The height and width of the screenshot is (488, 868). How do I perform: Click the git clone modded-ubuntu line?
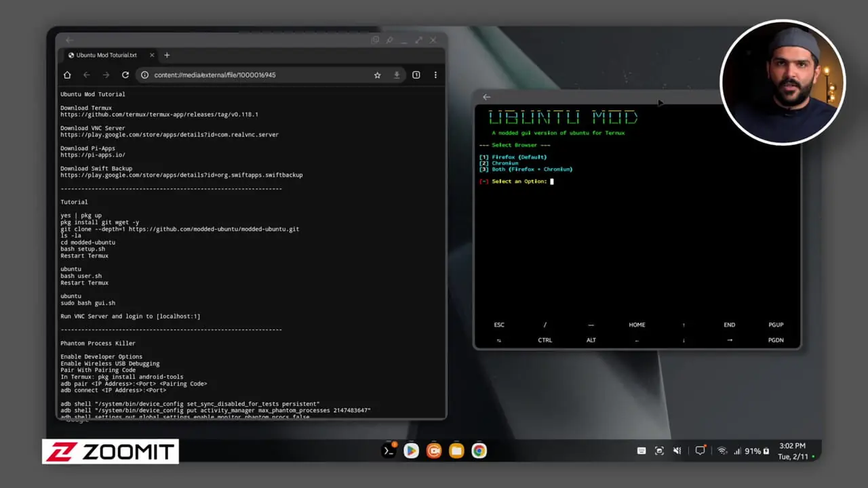(x=180, y=229)
